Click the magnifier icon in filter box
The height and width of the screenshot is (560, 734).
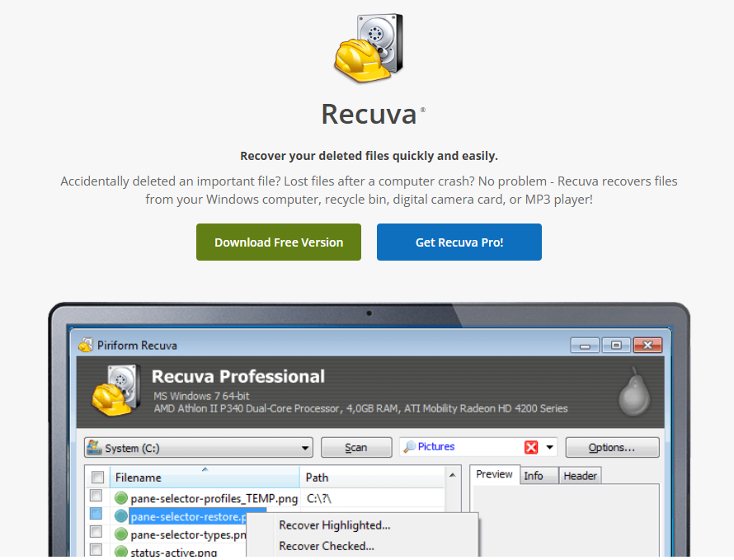[x=410, y=447]
